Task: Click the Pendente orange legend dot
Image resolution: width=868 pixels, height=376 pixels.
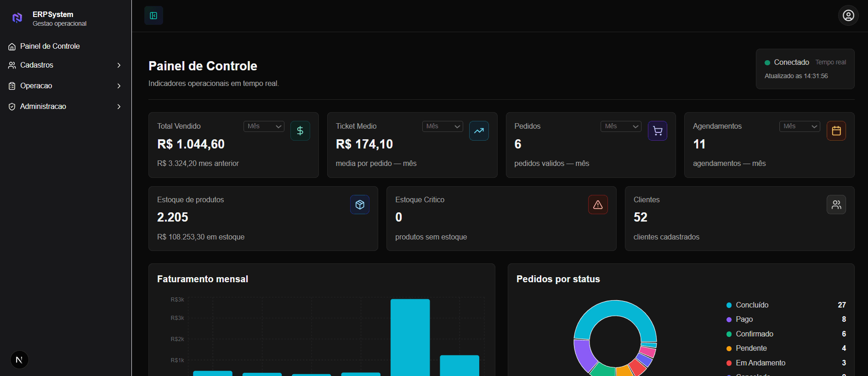Action: pos(729,348)
